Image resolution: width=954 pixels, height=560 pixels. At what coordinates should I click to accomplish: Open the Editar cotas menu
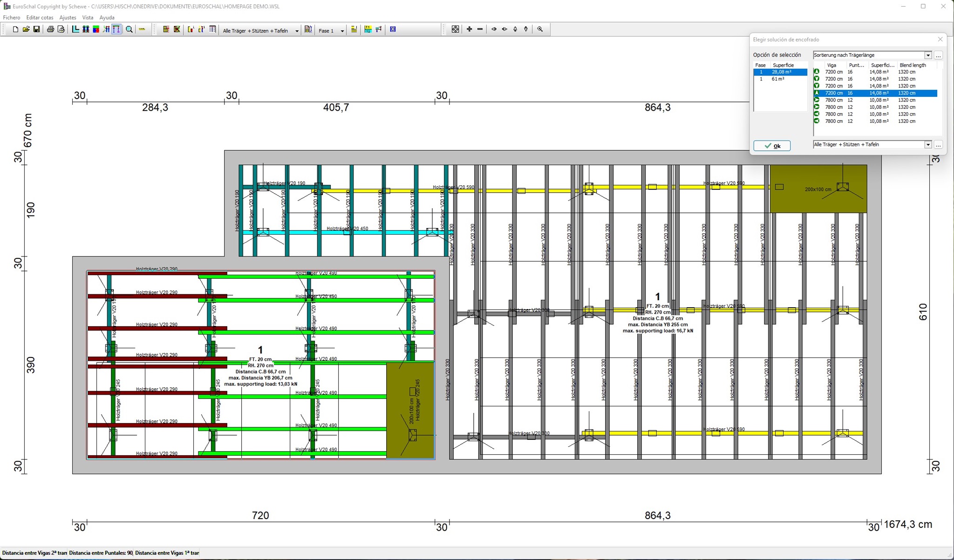click(x=40, y=18)
